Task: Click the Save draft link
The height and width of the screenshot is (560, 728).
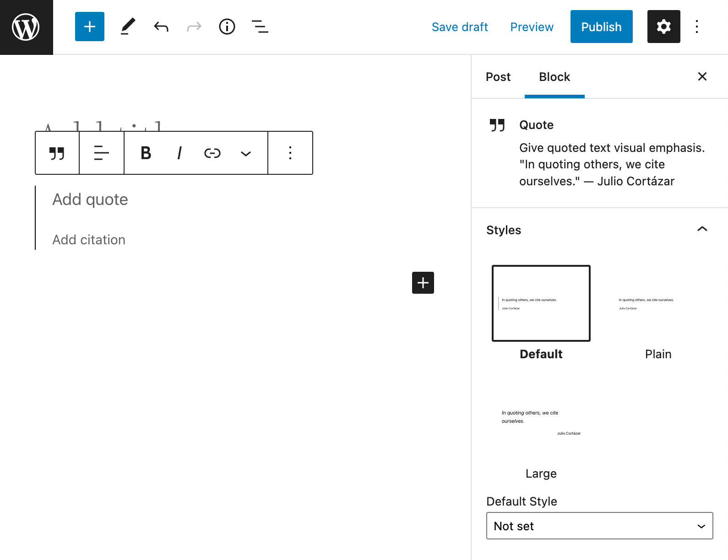Action: (x=460, y=27)
